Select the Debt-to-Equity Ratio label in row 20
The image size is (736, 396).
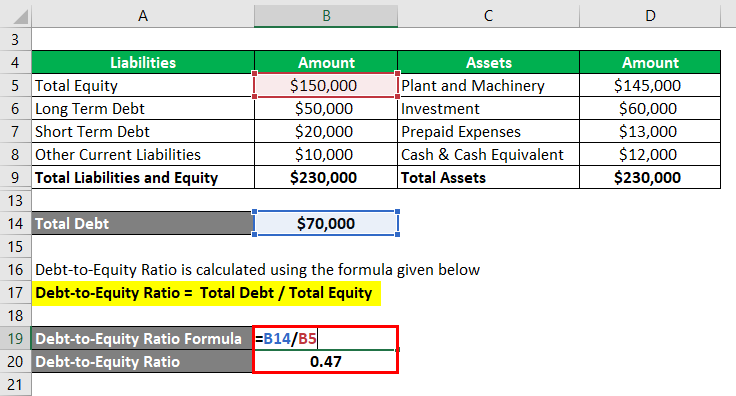[143, 361]
